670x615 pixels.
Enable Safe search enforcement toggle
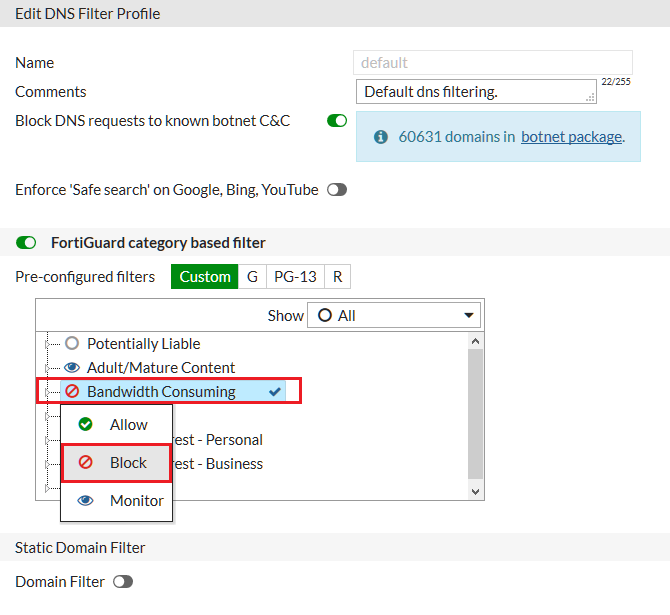coord(337,189)
